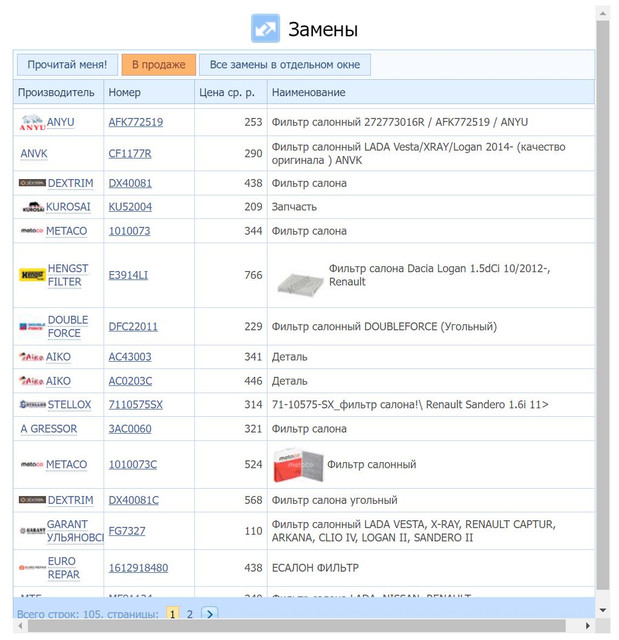The height and width of the screenshot is (640, 619).
Task: Click the DEXTRIM logo in DX40081C row
Action: tap(32, 500)
